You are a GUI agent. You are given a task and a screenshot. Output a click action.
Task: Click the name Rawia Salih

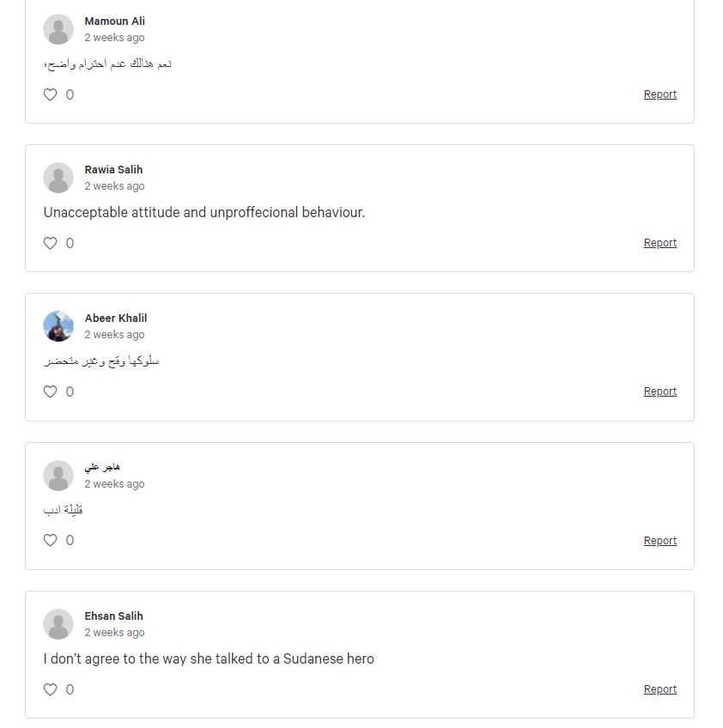tap(113, 170)
